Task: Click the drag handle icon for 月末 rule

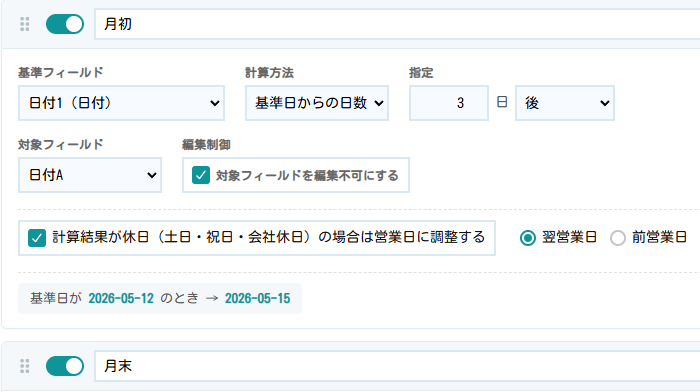Action: [x=25, y=366]
